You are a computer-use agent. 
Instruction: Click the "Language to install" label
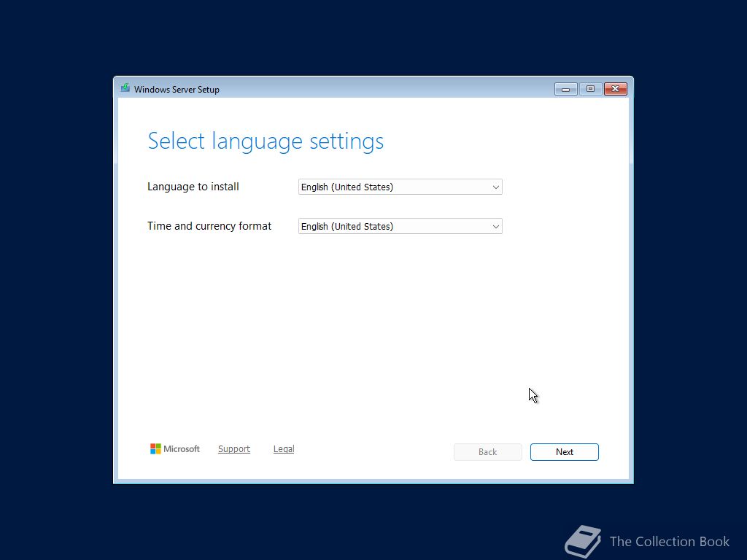tap(193, 187)
